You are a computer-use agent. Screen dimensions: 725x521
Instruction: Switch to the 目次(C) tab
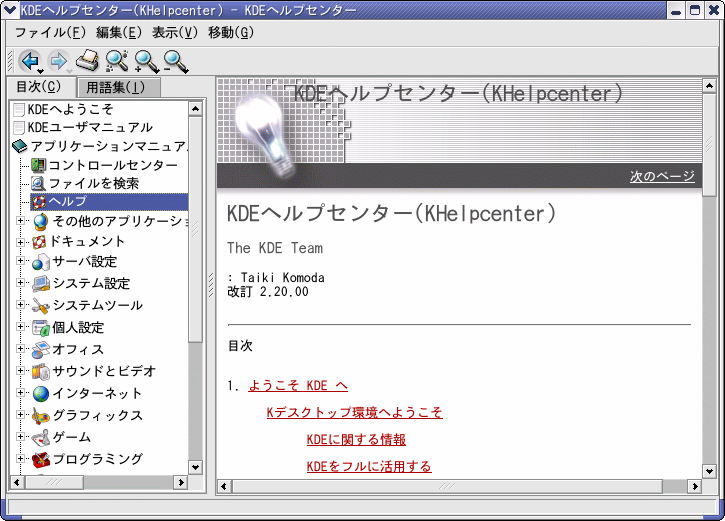[39, 86]
